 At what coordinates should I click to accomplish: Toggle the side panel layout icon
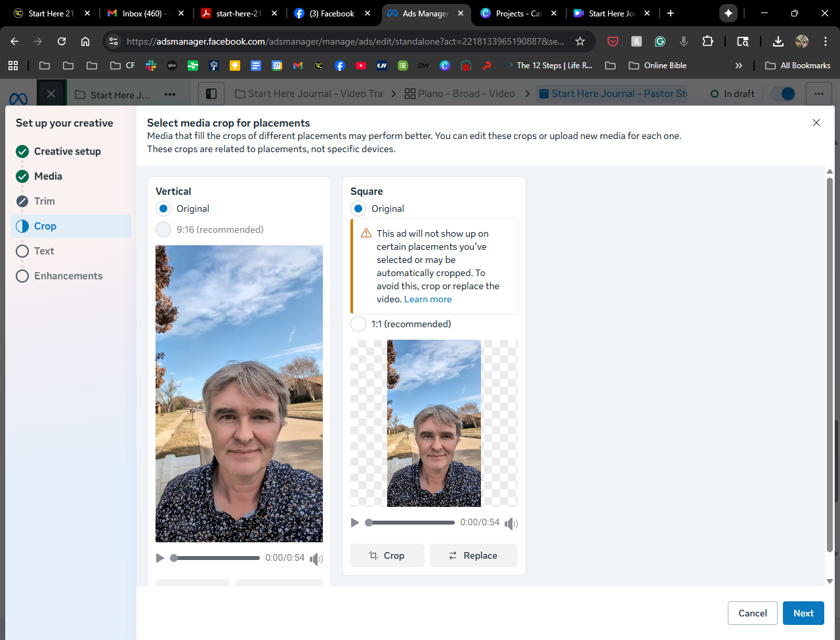click(211, 94)
